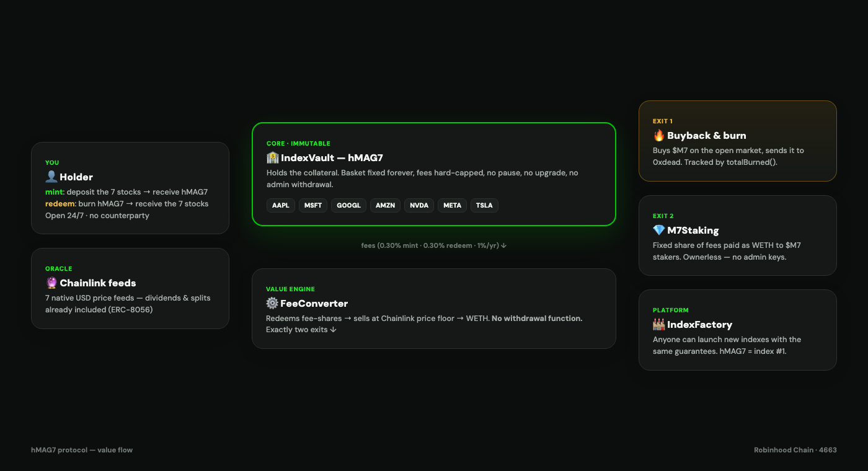Select the TSLA ticker chip

484,205
